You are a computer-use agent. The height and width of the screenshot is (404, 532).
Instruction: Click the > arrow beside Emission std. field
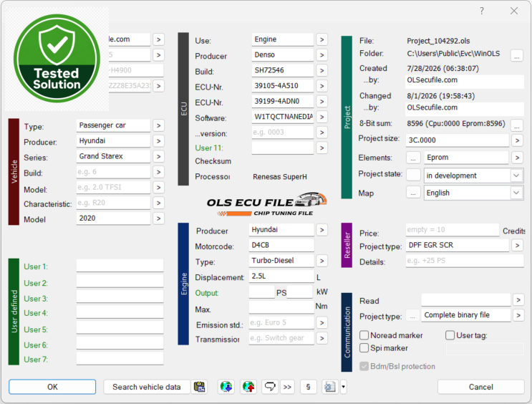321,322
